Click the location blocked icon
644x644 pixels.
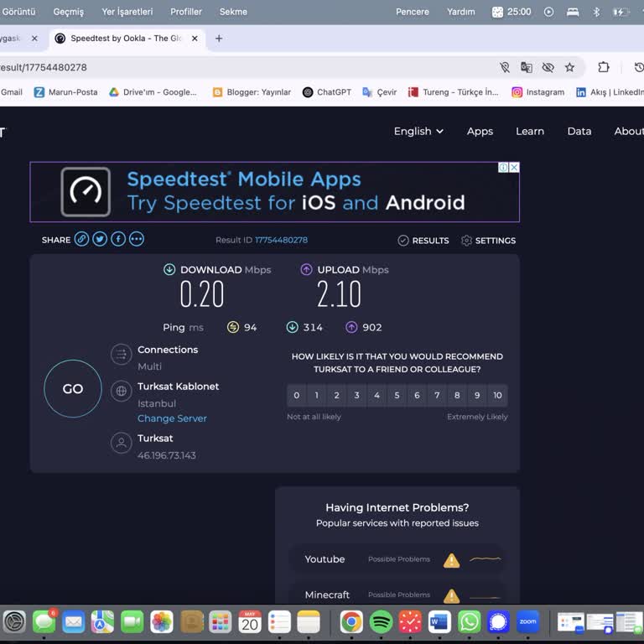click(x=505, y=67)
